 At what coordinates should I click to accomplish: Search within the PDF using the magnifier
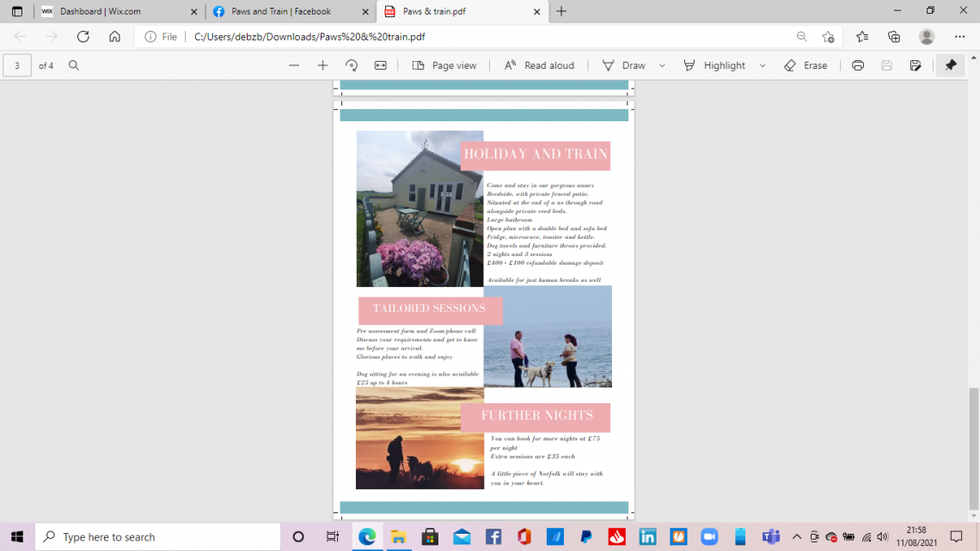74,65
